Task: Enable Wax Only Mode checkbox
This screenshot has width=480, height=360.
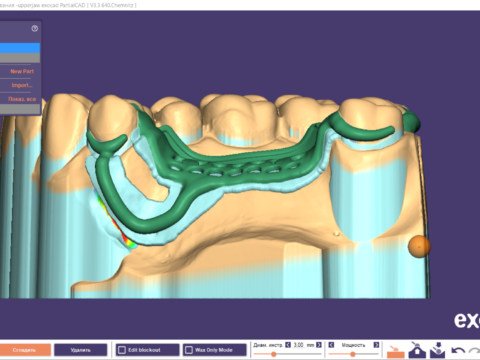Action: coord(189,350)
